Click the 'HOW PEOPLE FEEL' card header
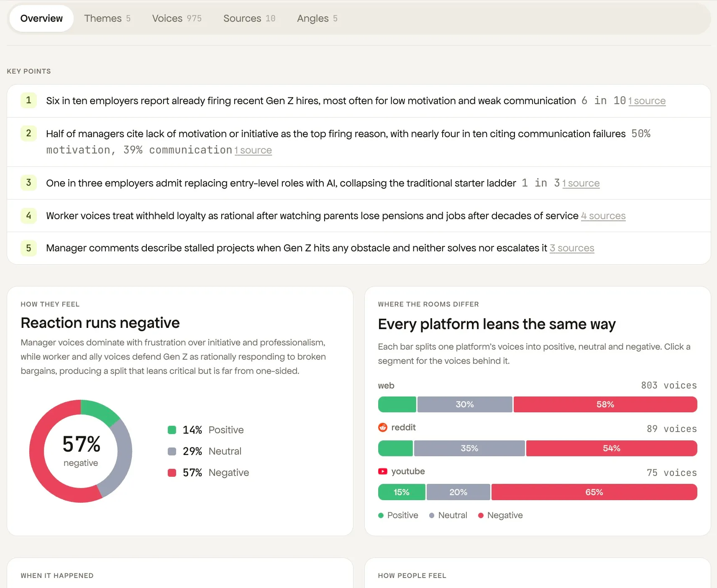 412,575
